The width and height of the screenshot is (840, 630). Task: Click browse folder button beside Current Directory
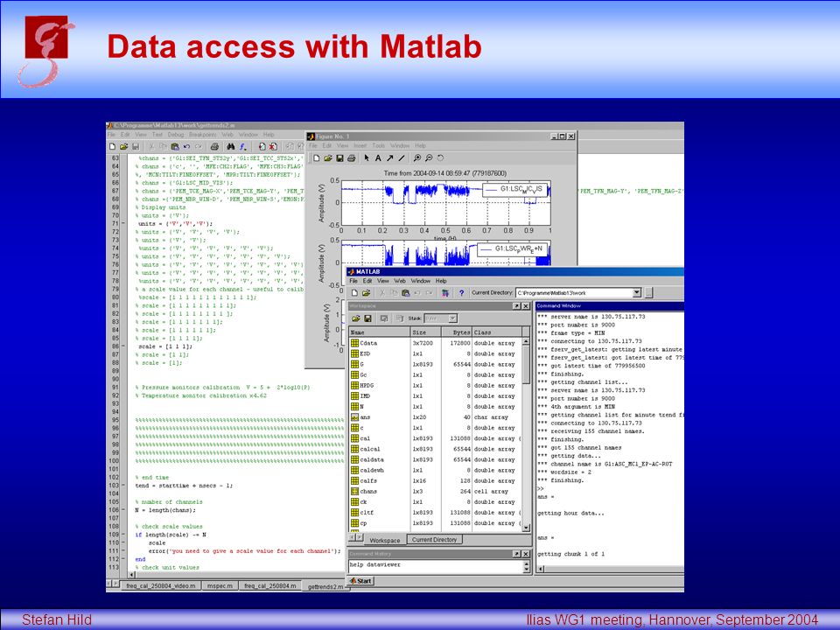[x=648, y=293]
